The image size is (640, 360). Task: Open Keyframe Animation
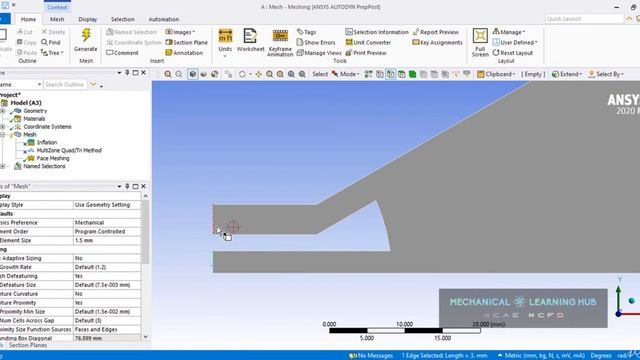280,43
